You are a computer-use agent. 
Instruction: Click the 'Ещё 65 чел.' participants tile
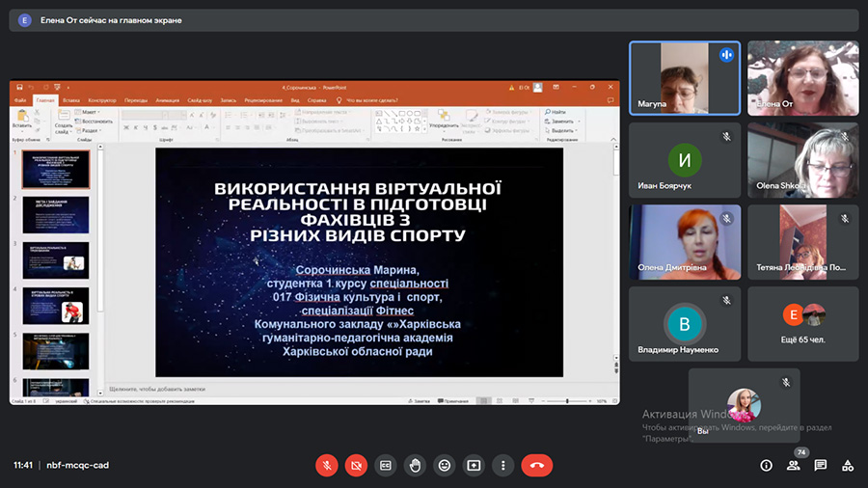(x=802, y=323)
